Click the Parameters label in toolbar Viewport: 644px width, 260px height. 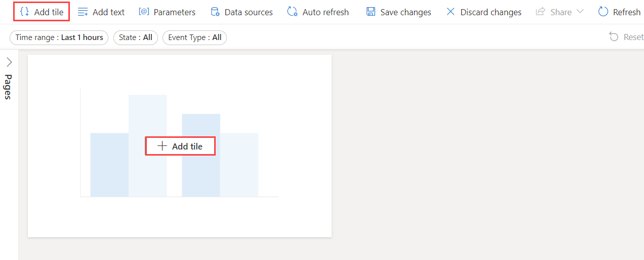(175, 12)
